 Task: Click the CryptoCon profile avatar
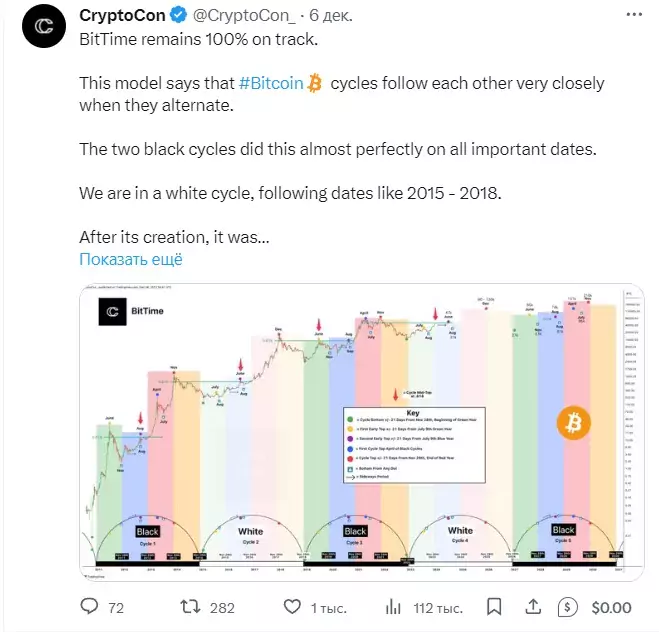pos(44,26)
